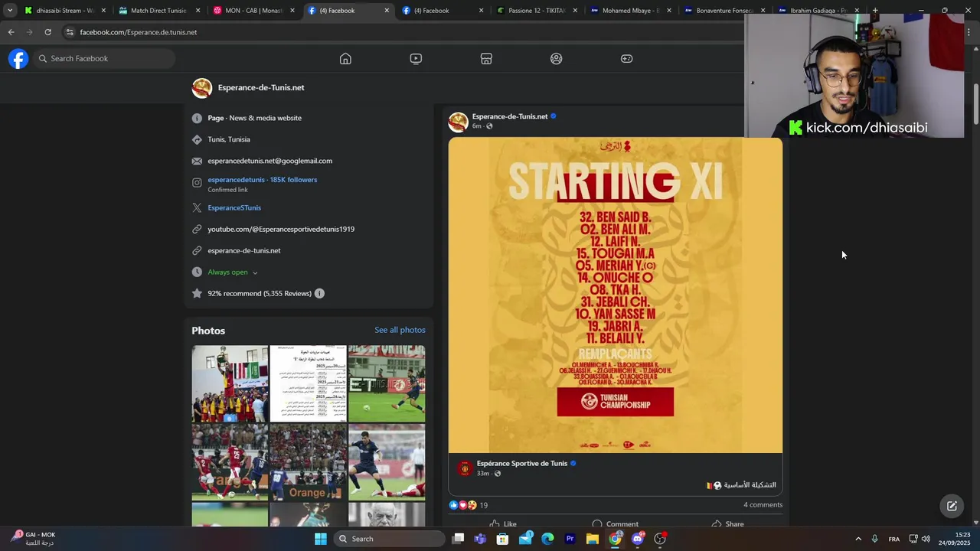View site information icon in address bar
This screenshot has height=551, width=980.
pyautogui.click(x=70, y=32)
